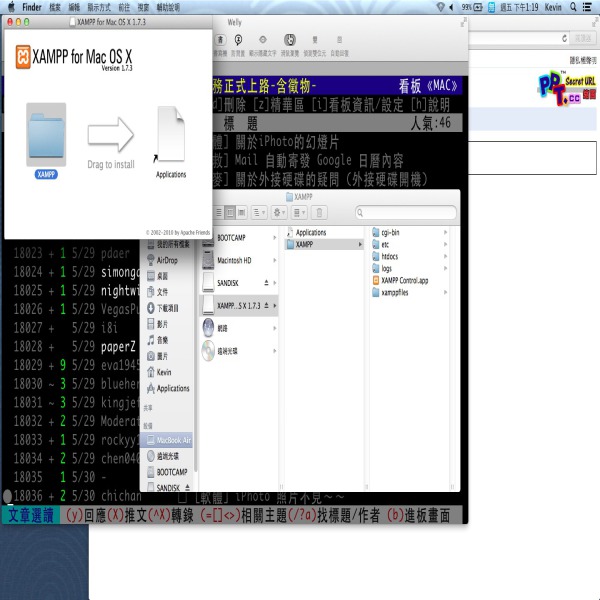The image size is (600, 600).
Task: Toggle 偵測雙位元 in Welly toolbar
Action: [315, 46]
